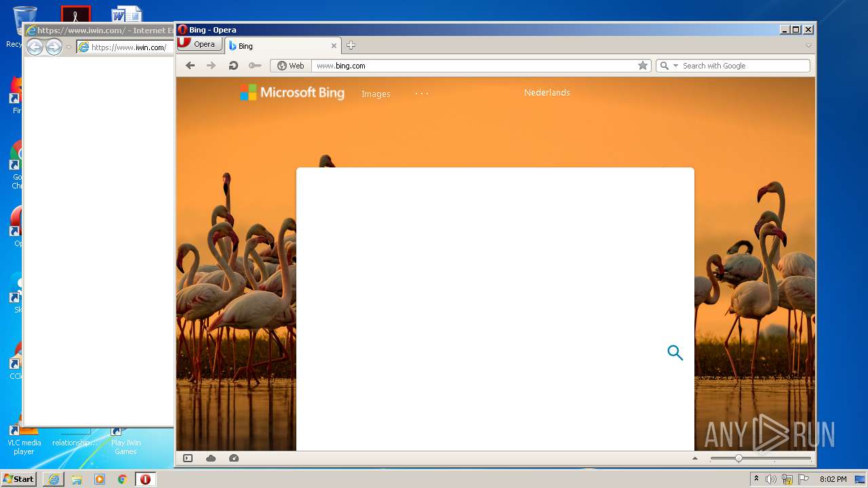This screenshot has height=488, width=868.
Task: Open the Word document desktop icon
Action: pos(127,14)
